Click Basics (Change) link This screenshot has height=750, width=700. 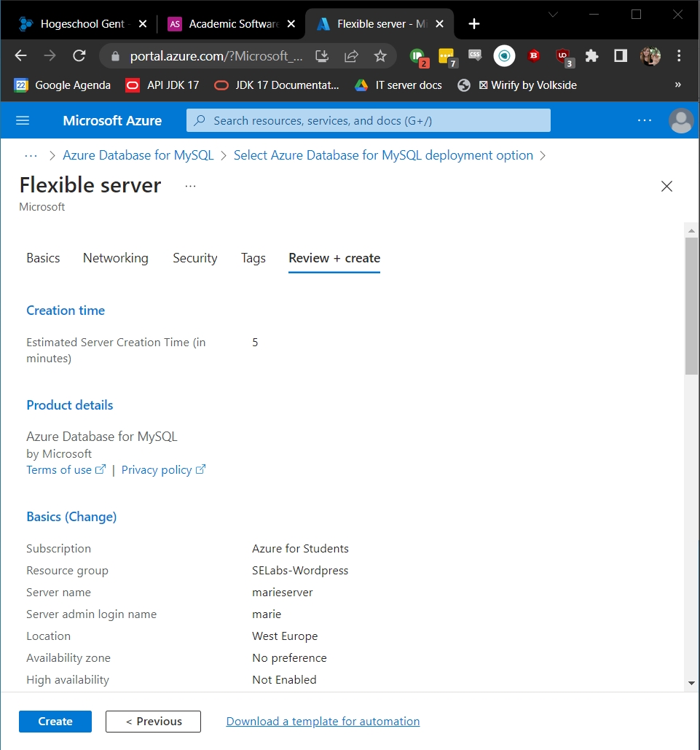[71, 517]
